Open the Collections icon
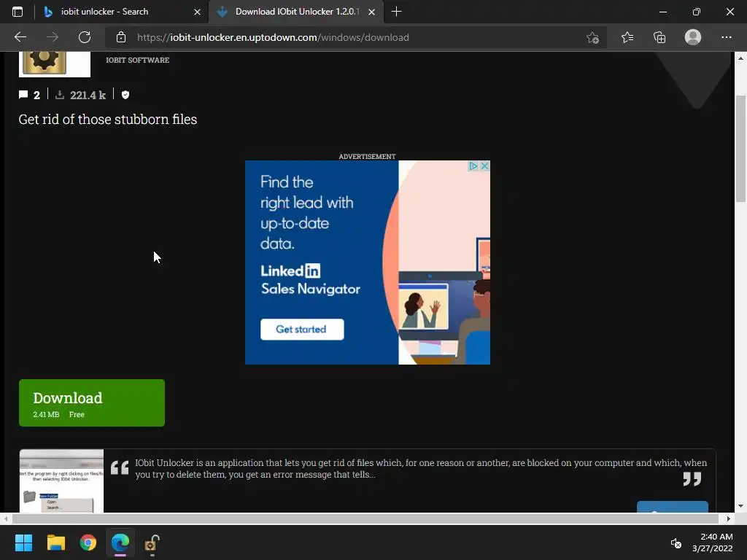747x560 pixels. coord(659,37)
